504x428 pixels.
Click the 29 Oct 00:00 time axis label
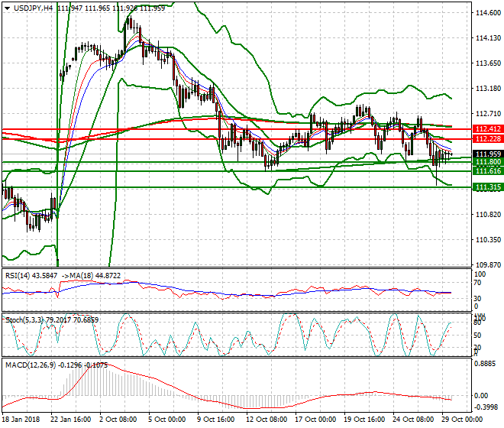pos(462,420)
